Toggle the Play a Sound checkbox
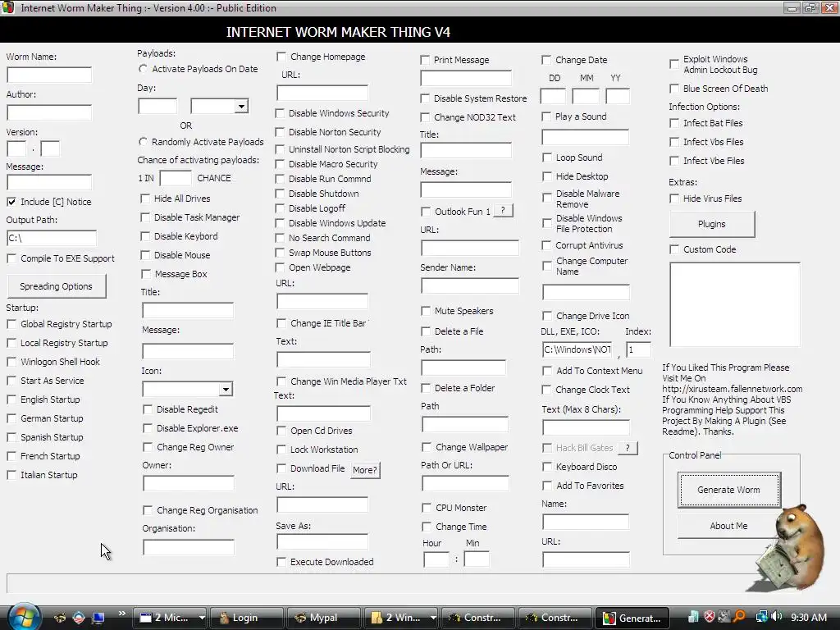This screenshot has height=630, width=840. [x=546, y=116]
